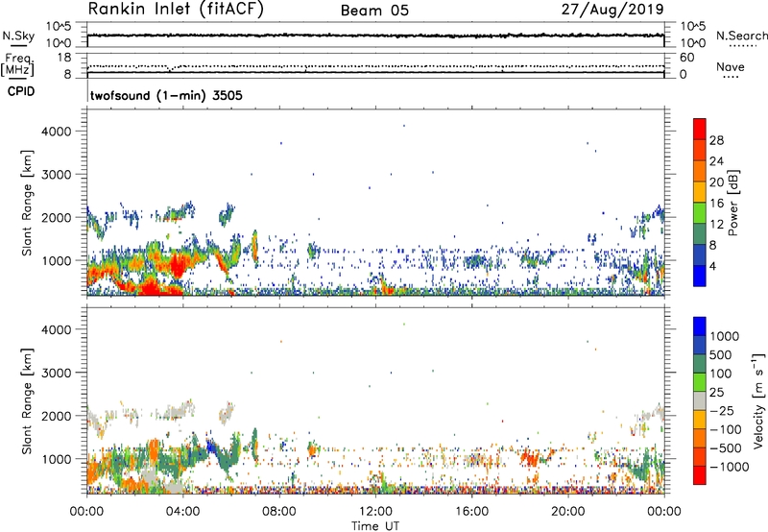Click the 'Nave' legend label
The image size is (768, 532).
click(x=731, y=67)
